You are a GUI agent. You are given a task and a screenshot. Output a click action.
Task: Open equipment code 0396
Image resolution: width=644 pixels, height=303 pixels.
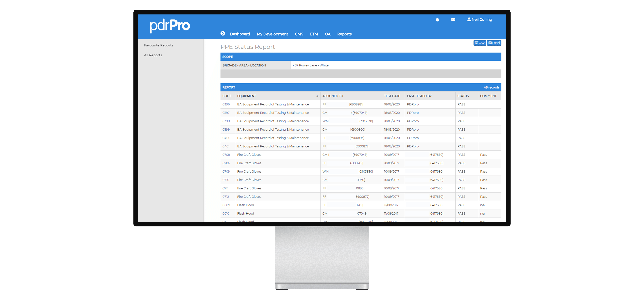tap(226, 104)
